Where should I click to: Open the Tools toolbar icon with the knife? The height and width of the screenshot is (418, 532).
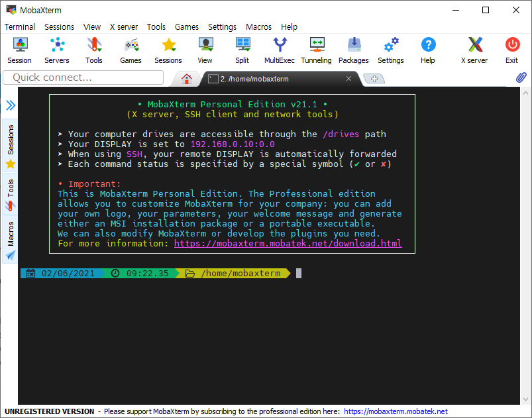[x=94, y=50]
